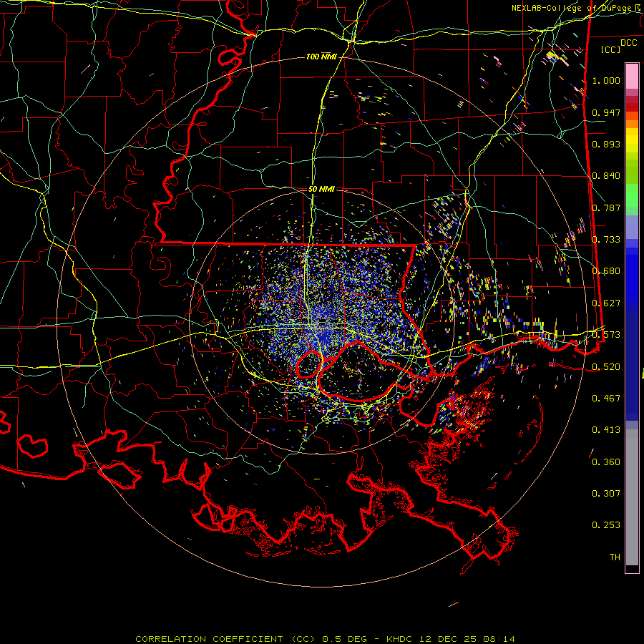The width and height of the screenshot is (644, 644).
Task: Click the 0.5 DEG elevation text
Action: coord(344,639)
